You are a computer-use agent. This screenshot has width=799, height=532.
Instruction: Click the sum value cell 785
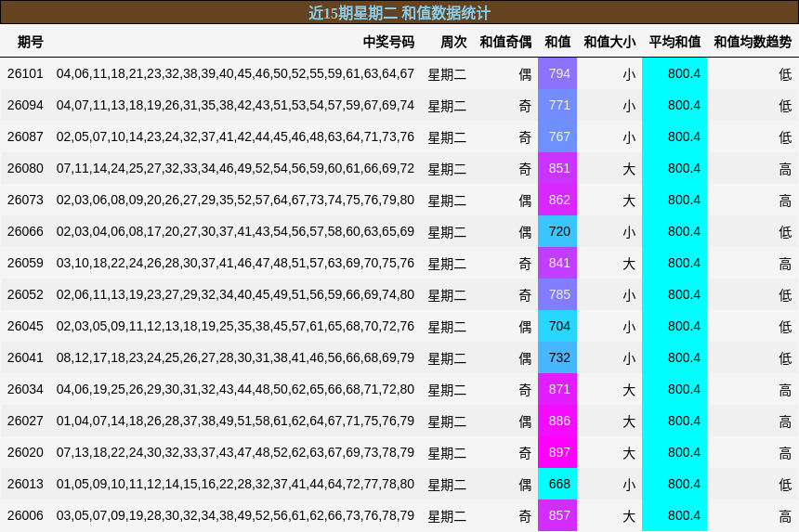pos(557,294)
